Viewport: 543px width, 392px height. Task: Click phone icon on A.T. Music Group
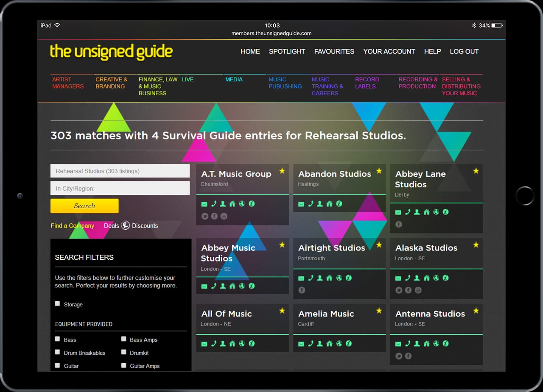click(x=214, y=204)
